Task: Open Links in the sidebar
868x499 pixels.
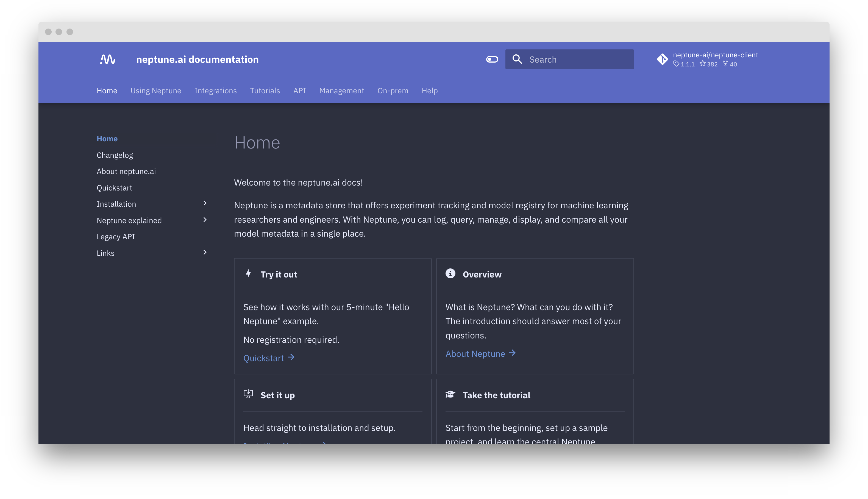Action: 105,253
